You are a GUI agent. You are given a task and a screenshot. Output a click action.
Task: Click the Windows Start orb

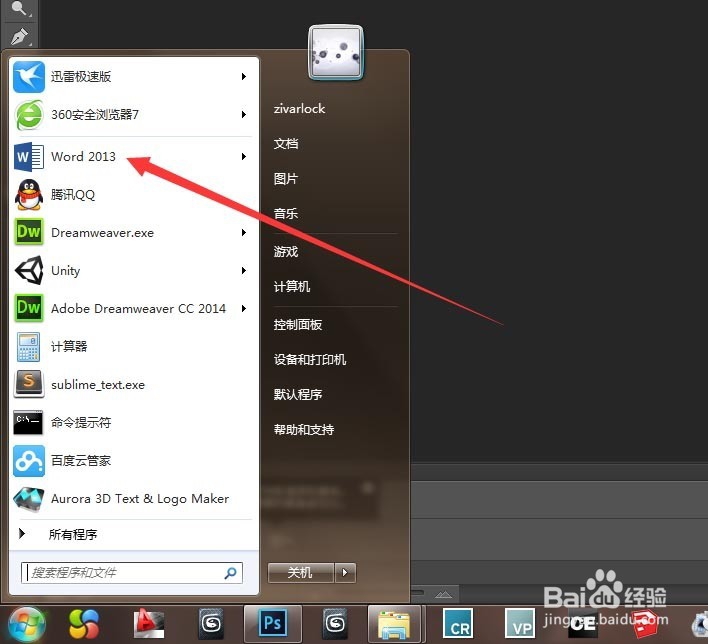click(27, 625)
